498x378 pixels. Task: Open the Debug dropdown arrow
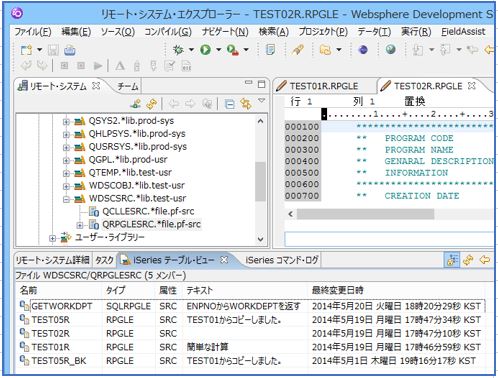pos(191,50)
